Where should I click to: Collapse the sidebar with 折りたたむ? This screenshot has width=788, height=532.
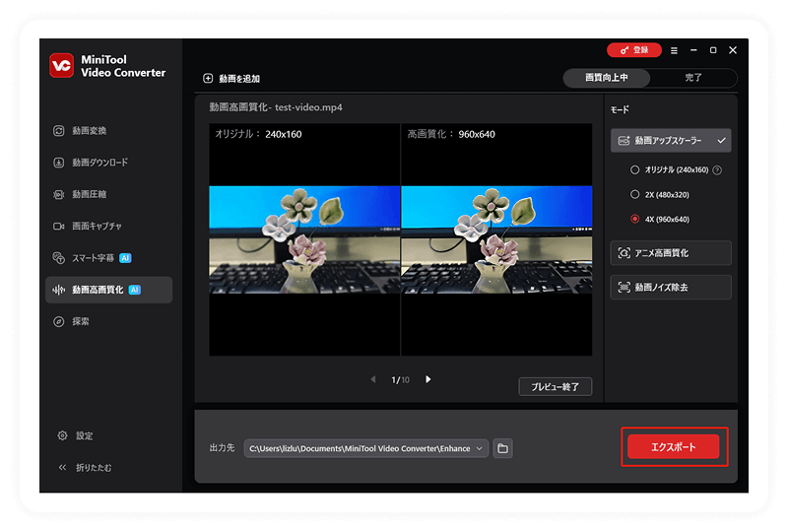[x=85, y=468]
